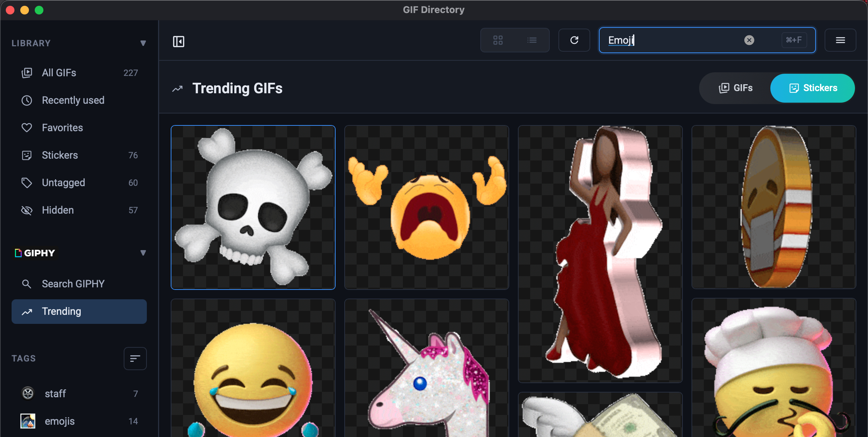
Task: Select the Stickers tab
Action: (813, 88)
